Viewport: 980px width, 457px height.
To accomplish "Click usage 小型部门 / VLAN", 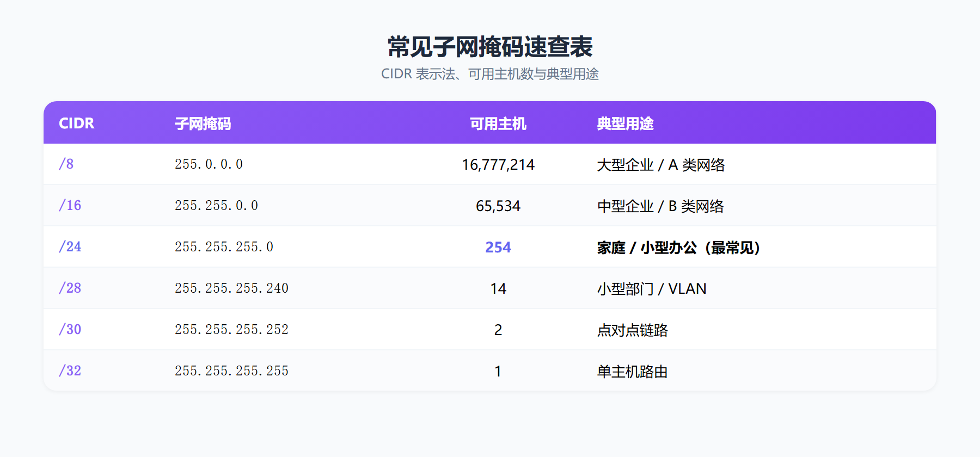I will coord(652,288).
